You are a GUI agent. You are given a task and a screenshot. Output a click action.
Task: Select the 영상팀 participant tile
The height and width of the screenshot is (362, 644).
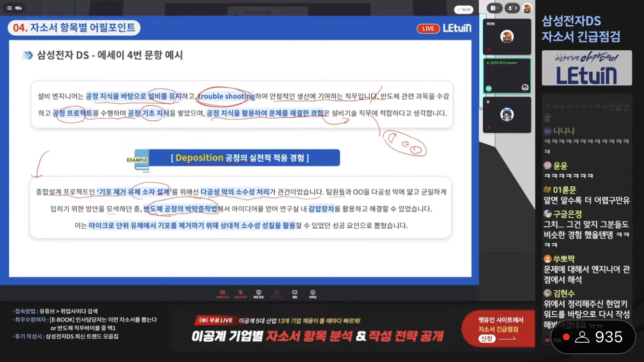coord(507,37)
